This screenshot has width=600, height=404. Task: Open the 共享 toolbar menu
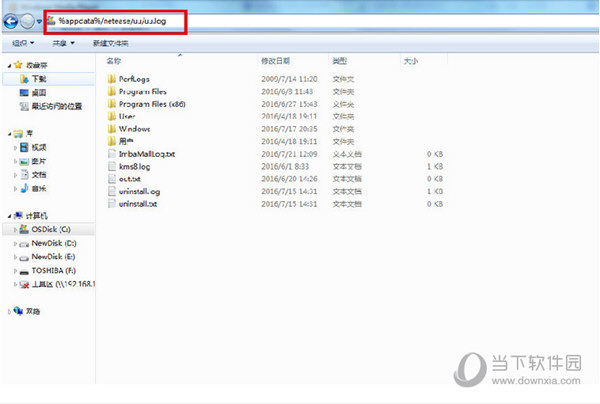tap(64, 44)
